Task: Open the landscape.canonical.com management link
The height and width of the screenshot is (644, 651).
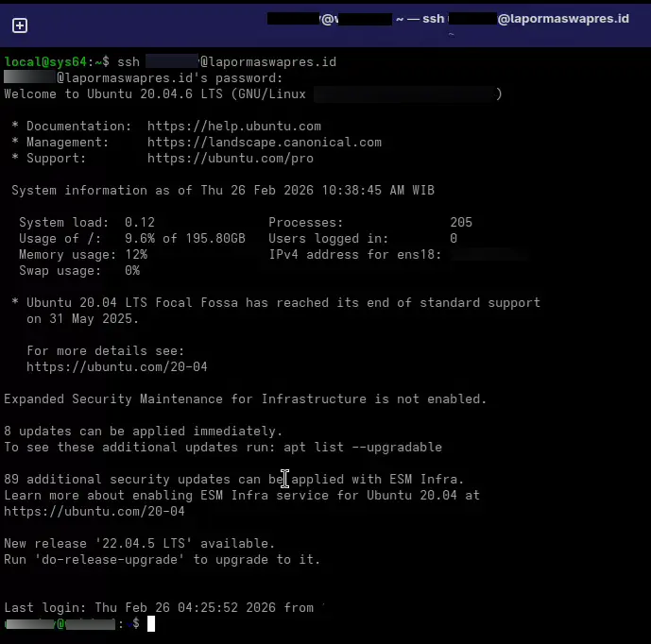Action: [265, 143]
